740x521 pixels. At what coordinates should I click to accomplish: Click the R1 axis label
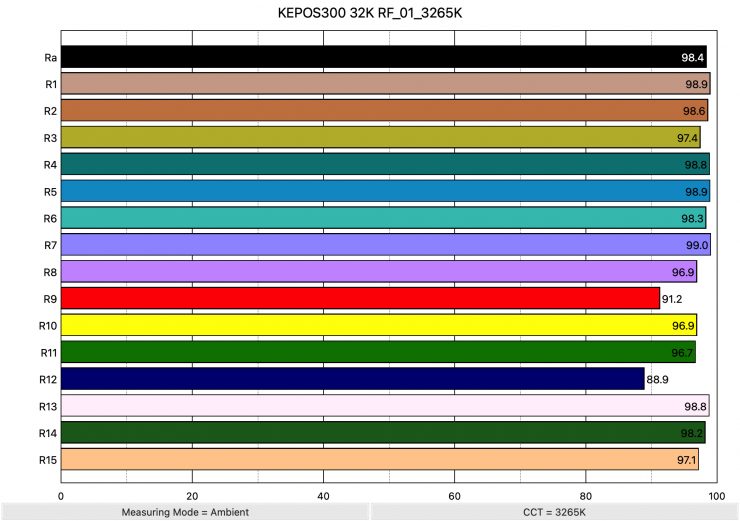(50, 84)
